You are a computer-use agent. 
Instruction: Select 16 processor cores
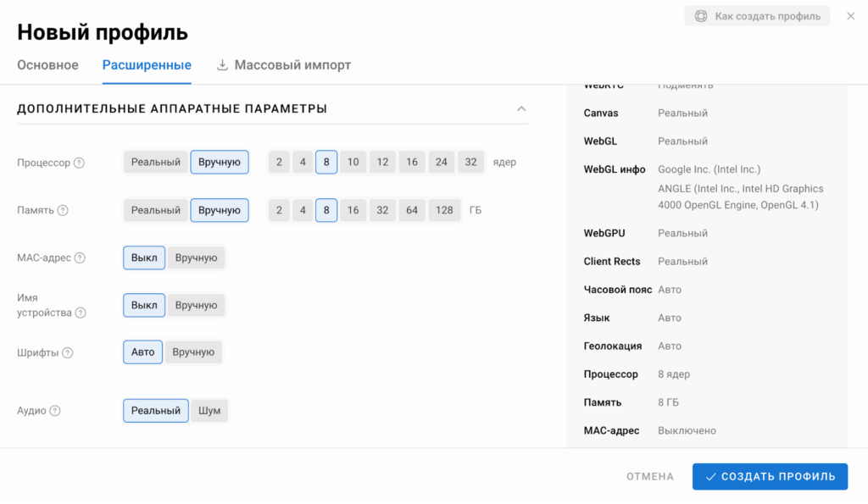411,162
